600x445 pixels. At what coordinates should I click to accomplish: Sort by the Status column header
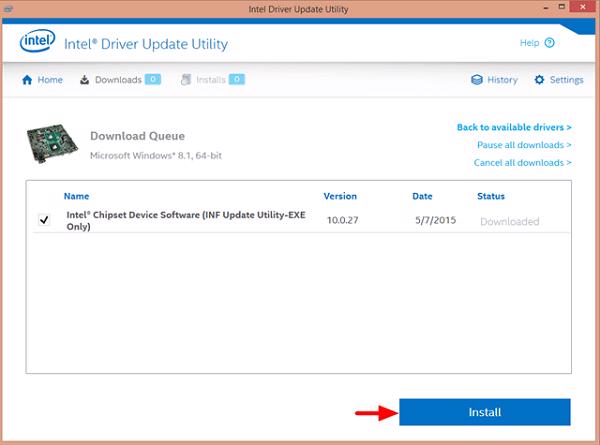click(x=491, y=196)
